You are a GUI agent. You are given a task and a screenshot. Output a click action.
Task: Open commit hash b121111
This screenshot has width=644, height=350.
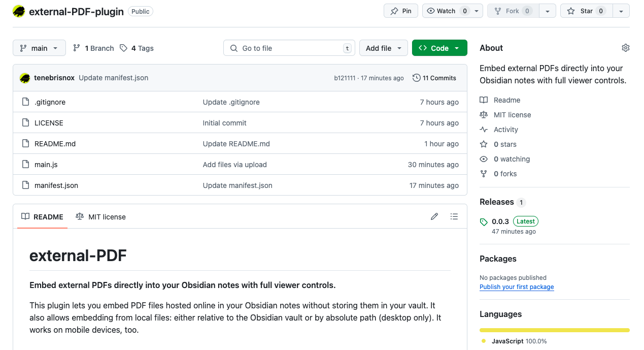coord(345,78)
